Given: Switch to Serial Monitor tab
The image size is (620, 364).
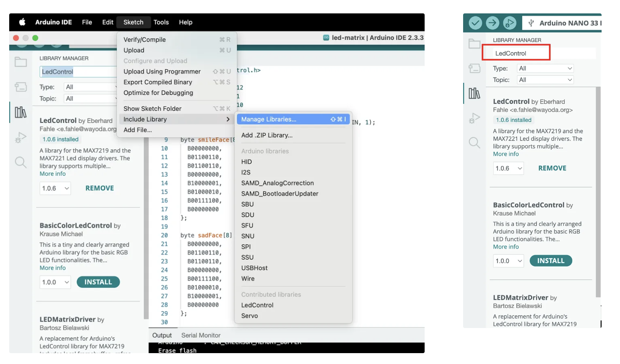Looking at the screenshot, I should 201,336.
